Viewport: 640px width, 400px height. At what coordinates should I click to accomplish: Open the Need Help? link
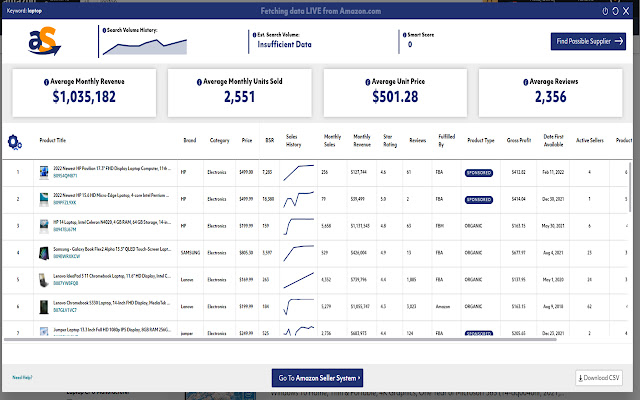coord(22,378)
